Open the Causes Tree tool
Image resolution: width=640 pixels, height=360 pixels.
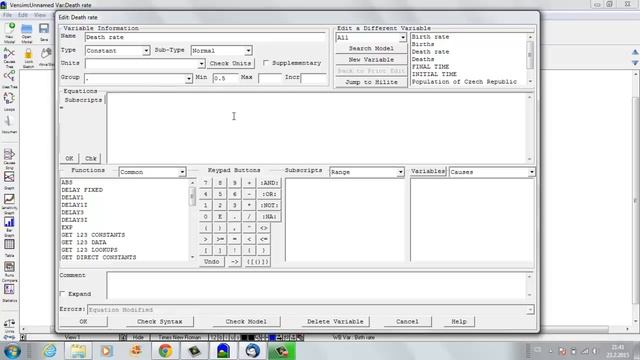(x=9, y=57)
